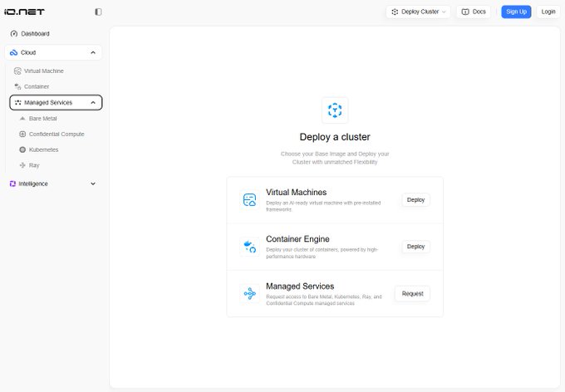Click the Managed Services card heading
The height and width of the screenshot is (392, 565).
(300, 287)
